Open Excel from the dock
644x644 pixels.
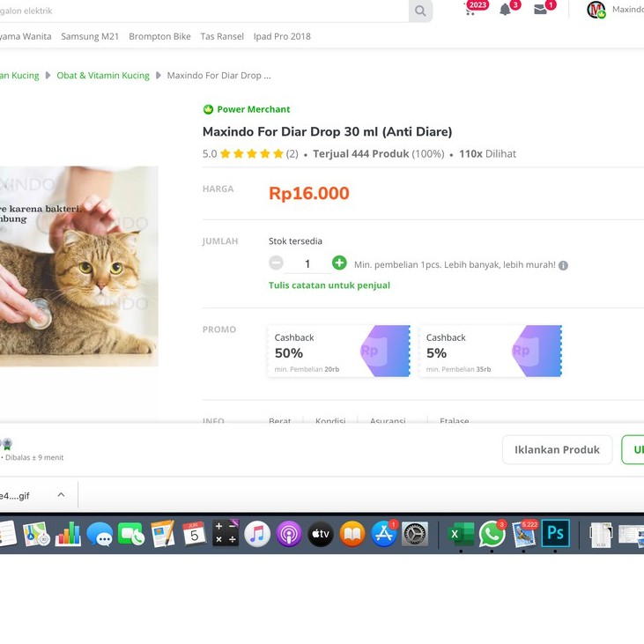pyautogui.click(x=460, y=534)
